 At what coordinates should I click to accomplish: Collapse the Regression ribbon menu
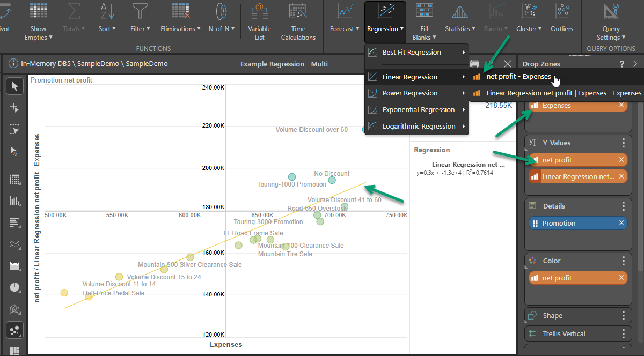[x=385, y=21]
